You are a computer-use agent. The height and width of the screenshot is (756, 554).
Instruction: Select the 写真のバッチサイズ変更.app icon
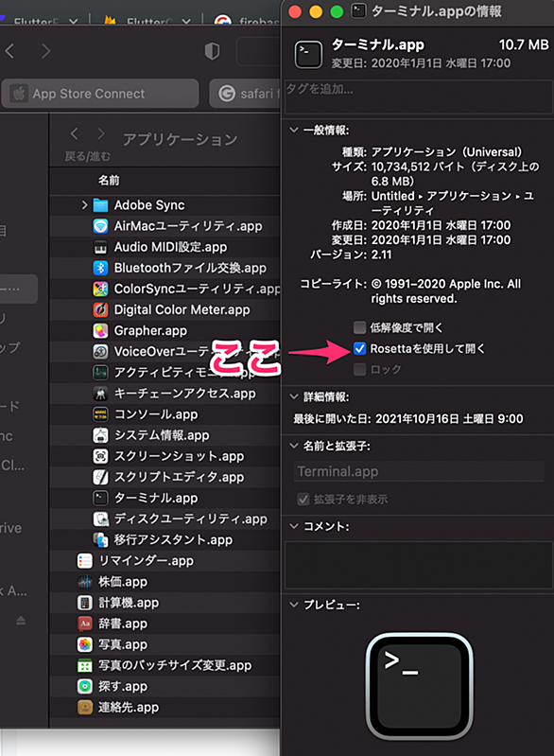point(85,665)
